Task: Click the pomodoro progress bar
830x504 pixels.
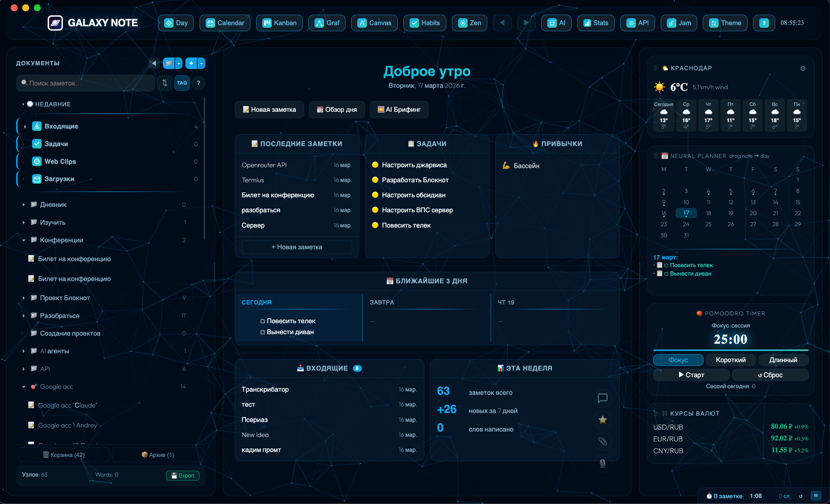Action: tap(730, 350)
